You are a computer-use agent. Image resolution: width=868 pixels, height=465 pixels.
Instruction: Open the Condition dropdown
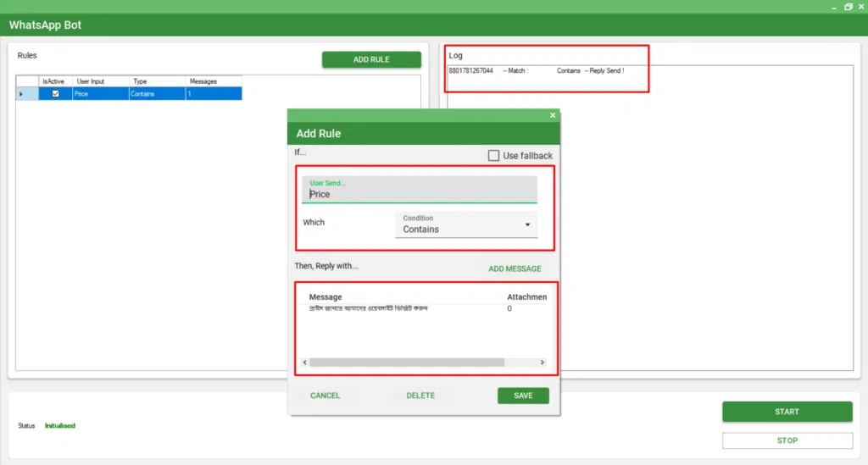[x=466, y=224]
